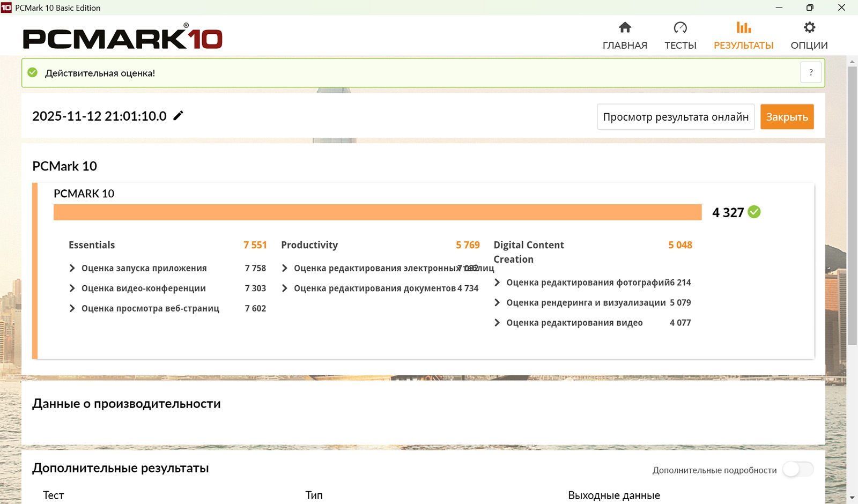Expand Оценка видео-конференции details

(72, 288)
